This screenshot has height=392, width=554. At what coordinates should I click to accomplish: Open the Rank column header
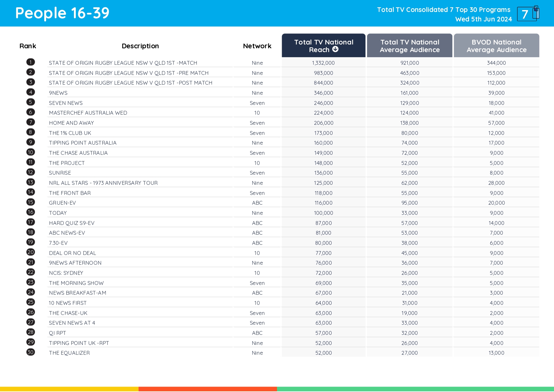pyautogui.click(x=27, y=46)
